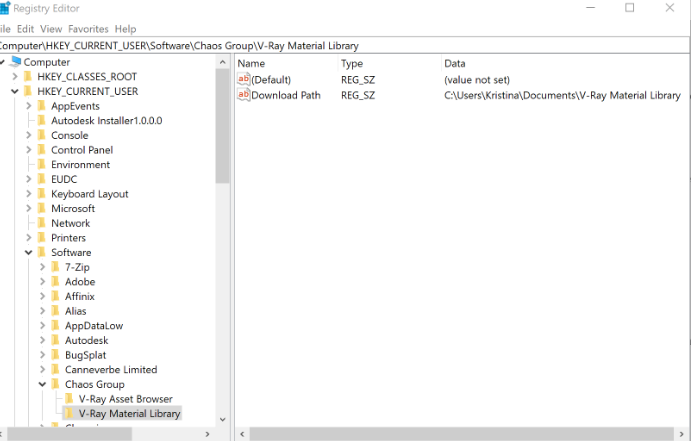Click the values pane scroll right arrow

[x=682, y=434]
